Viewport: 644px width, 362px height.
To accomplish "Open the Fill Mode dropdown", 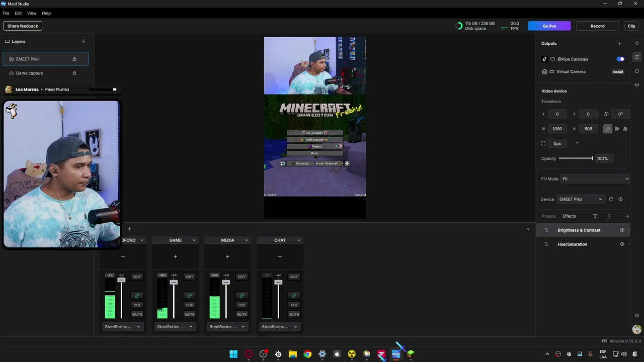I will (x=595, y=179).
